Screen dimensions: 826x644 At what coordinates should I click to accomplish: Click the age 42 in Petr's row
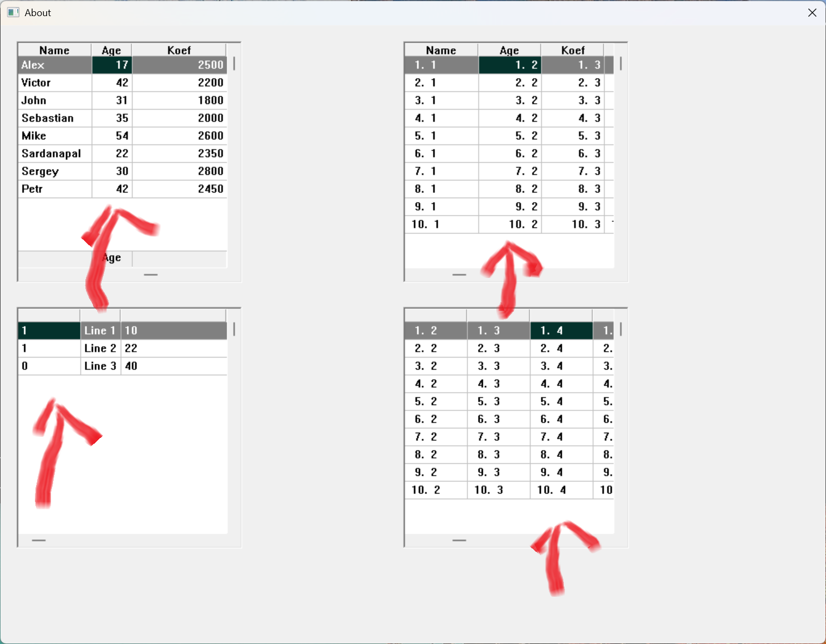pos(112,189)
